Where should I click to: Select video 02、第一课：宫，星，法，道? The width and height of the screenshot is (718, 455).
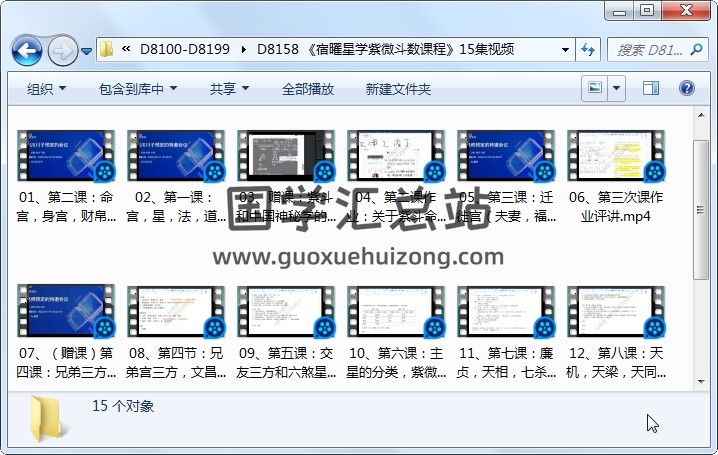click(176, 176)
